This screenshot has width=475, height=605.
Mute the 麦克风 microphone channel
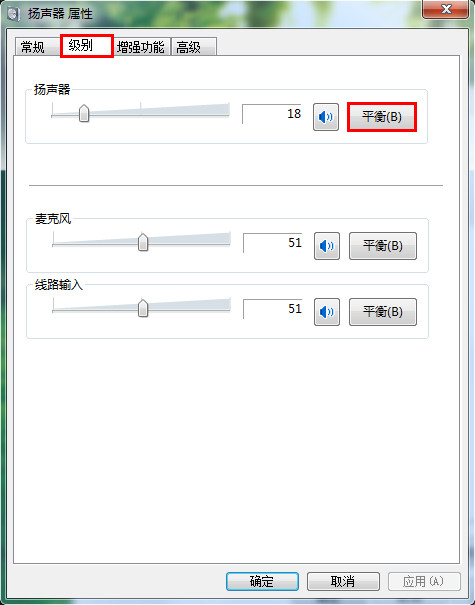327,246
